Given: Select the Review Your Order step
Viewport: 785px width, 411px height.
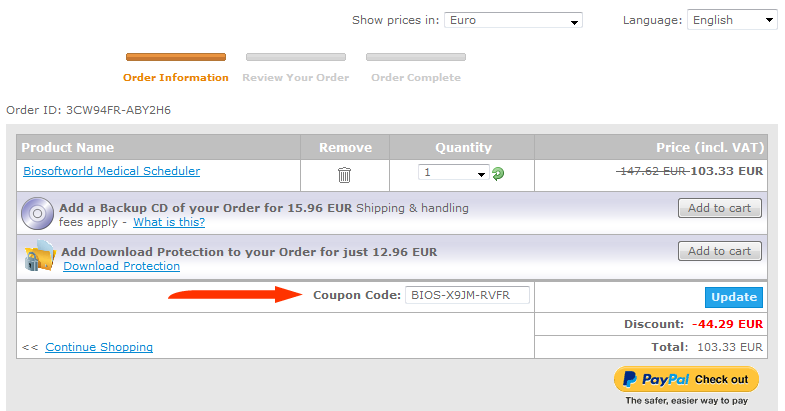Looking at the screenshot, I should tap(296, 78).
